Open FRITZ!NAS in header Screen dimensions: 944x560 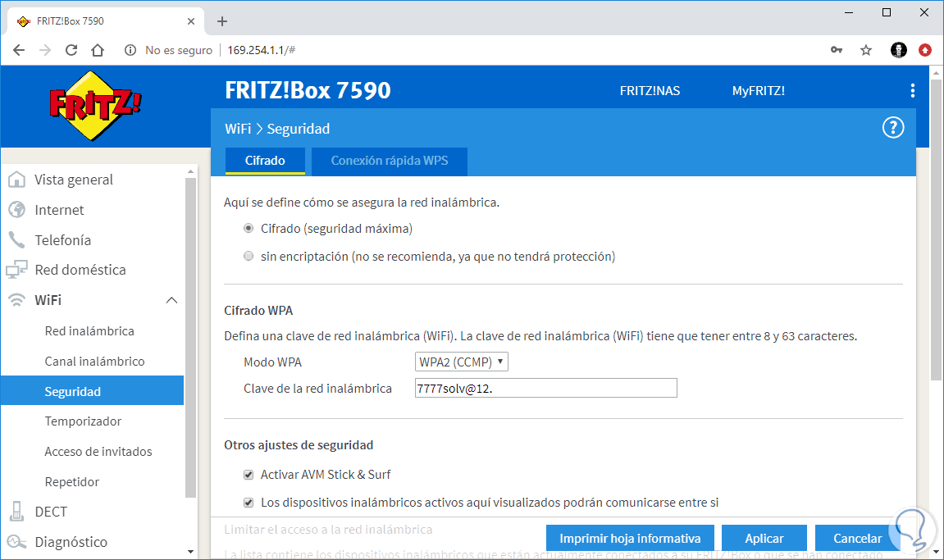tap(650, 91)
